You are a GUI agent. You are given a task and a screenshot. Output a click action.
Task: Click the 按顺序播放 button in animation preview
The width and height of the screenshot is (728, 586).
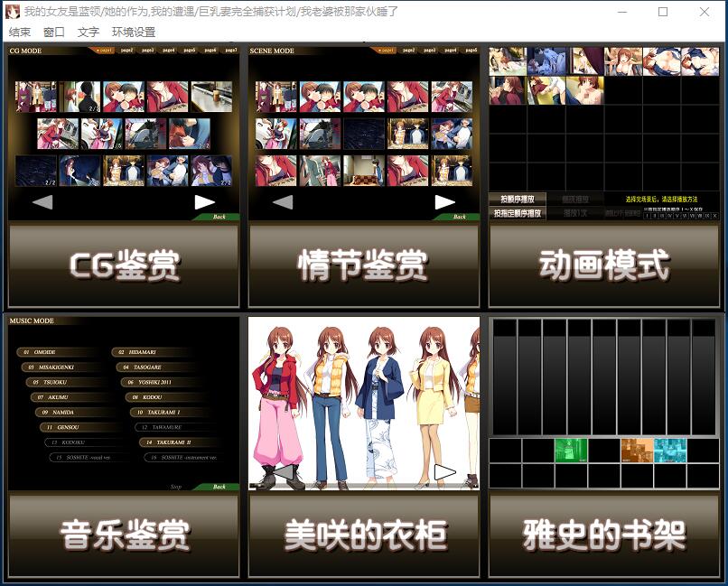point(518,199)
